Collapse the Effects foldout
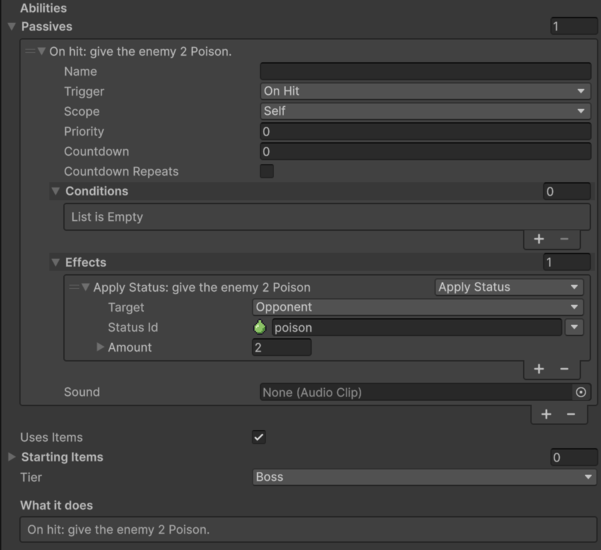601x550 pixels. pos(56,262)
